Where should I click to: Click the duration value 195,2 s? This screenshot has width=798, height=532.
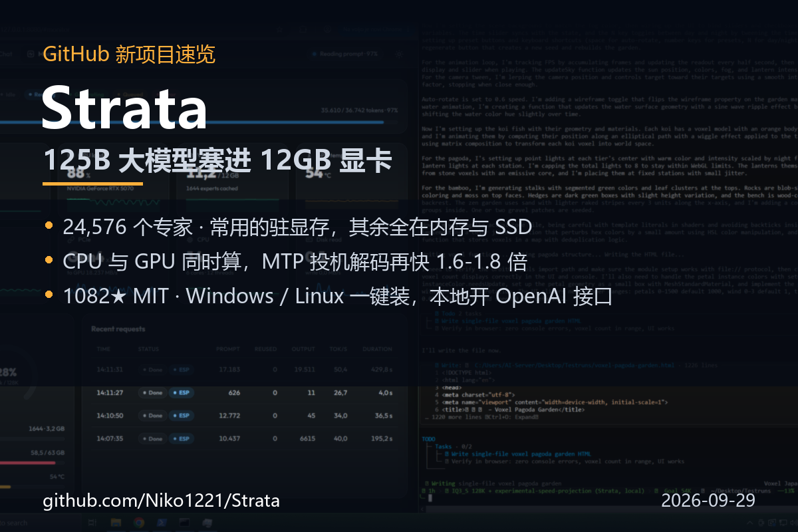point(381,439)
